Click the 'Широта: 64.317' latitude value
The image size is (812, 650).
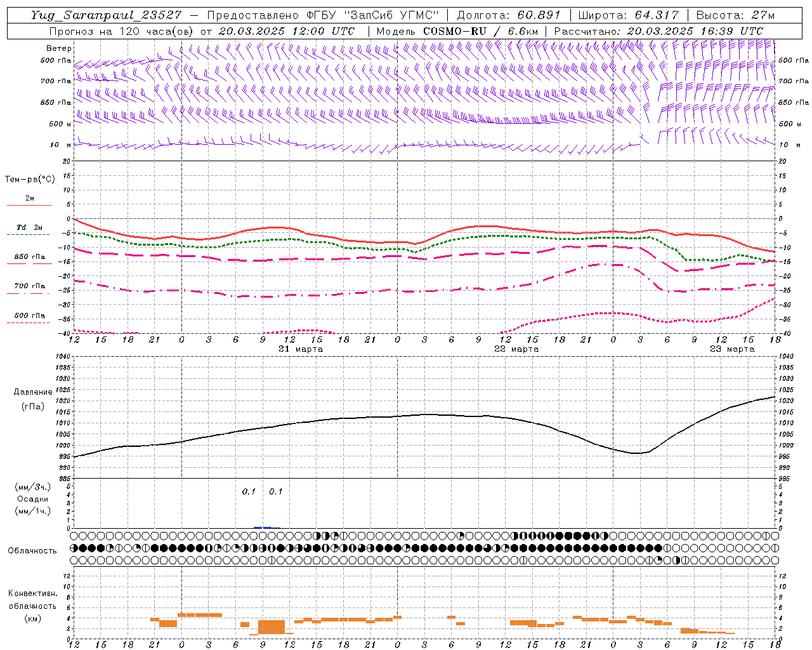pyautogui.click(x=628, y=15)
